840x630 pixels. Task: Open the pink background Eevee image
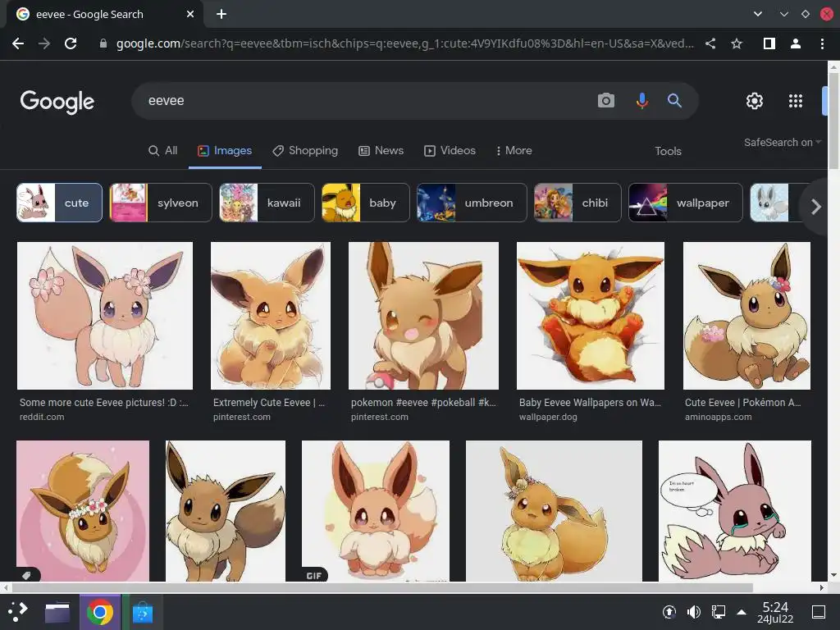coord(83,510)
